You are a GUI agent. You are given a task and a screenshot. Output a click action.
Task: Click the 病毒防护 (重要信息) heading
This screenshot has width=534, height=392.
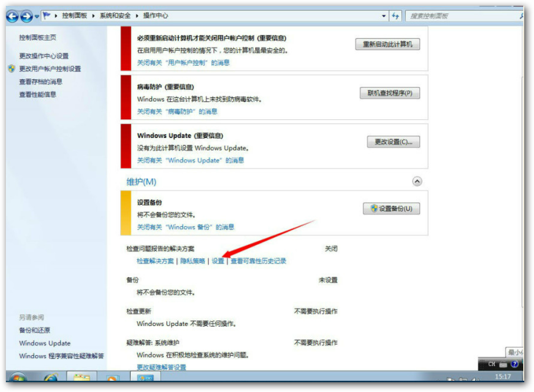pos(165,87)
